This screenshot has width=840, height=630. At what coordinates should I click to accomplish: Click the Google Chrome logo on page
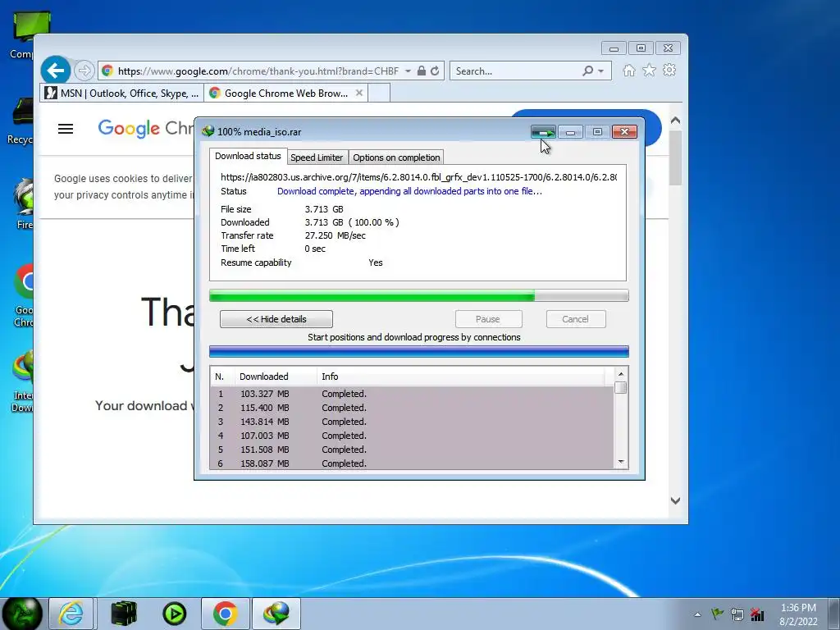(145, 129)
